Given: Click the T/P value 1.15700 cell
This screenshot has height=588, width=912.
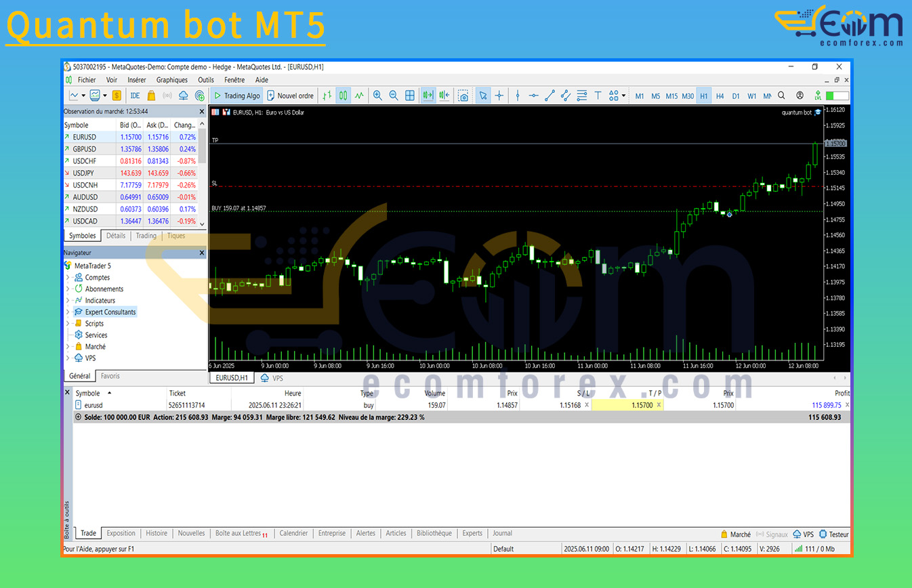Looking at the screenshot, I should tap(627, 404).
